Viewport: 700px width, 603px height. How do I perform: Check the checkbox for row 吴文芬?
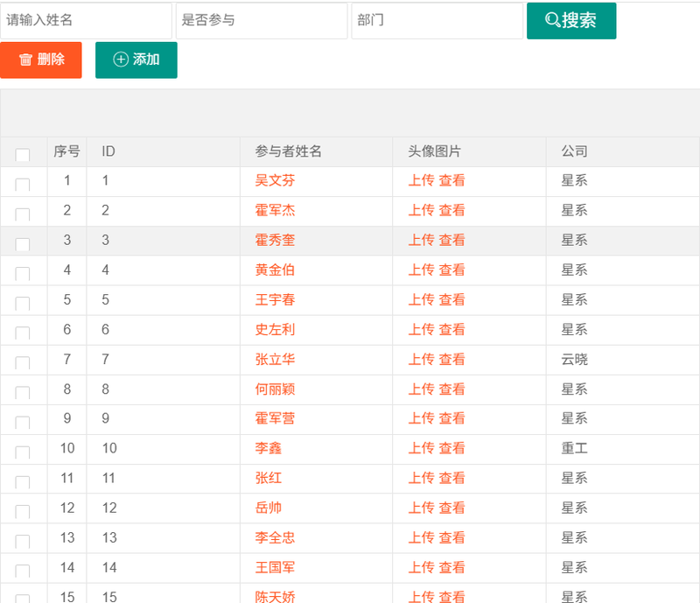tap(23, 184)
